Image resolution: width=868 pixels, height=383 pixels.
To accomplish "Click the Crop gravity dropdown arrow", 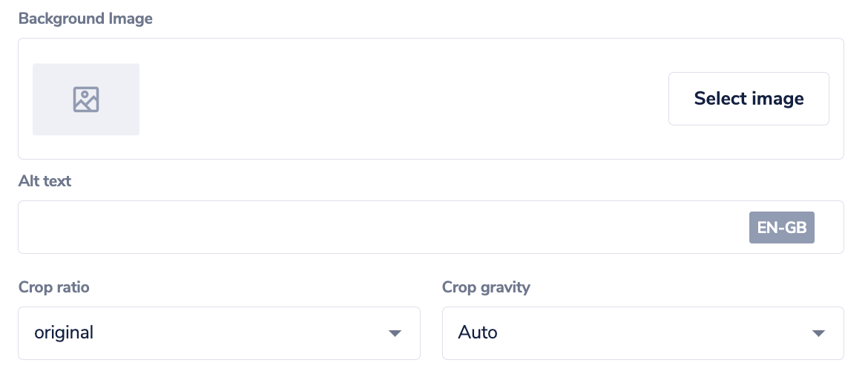I will pyautogui.click(x=818, y=333).
